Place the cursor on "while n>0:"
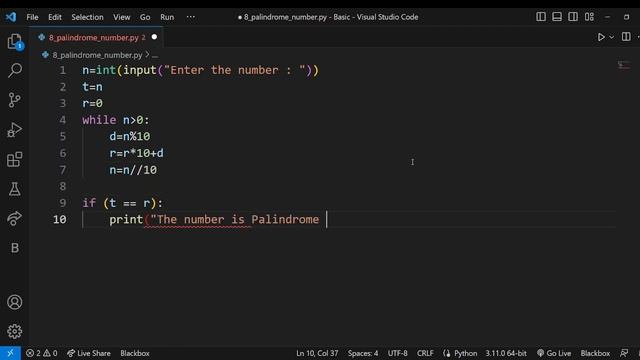 (116, 120)
